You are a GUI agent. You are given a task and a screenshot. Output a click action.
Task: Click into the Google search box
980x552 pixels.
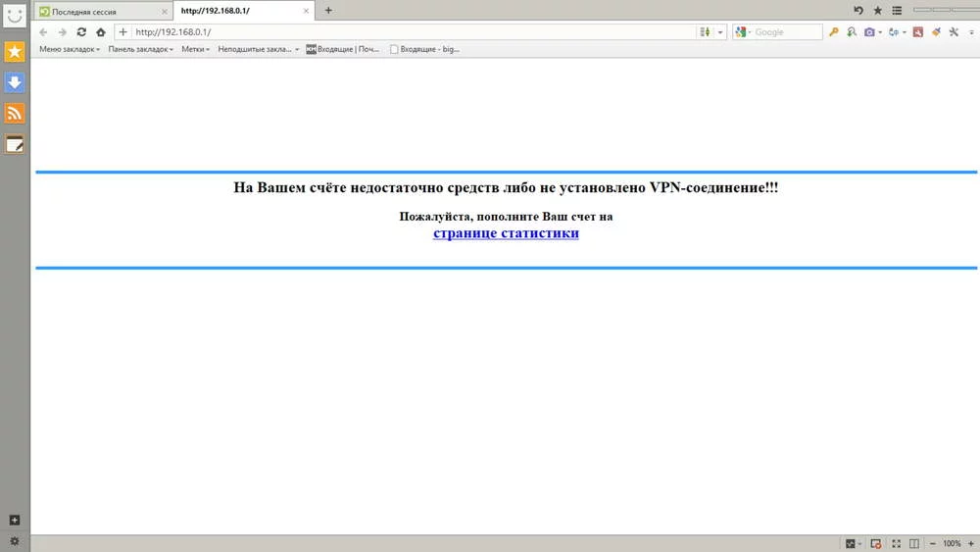tap(786, 32)
